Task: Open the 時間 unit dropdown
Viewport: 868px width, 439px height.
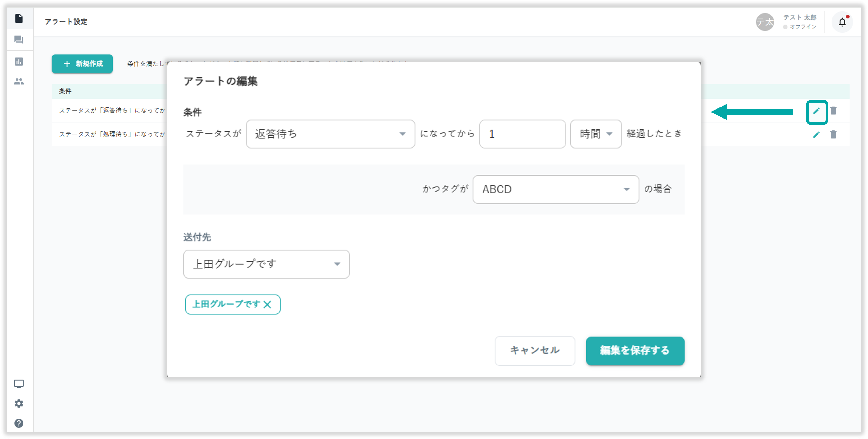Action: click(x=595, y=134)
